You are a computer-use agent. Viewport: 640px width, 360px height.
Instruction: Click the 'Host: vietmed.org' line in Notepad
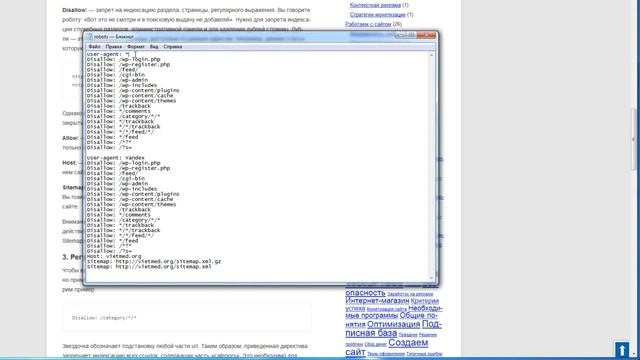(x=114, y=256)
